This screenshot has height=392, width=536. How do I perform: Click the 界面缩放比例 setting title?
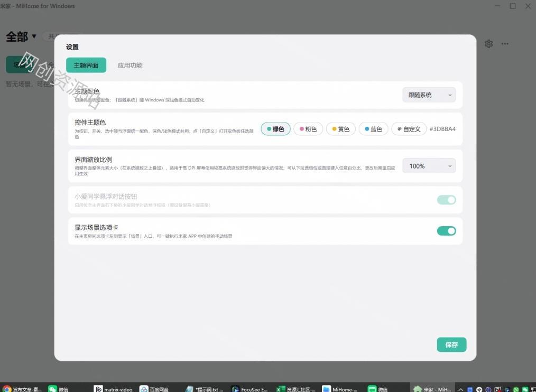[94, 160]
